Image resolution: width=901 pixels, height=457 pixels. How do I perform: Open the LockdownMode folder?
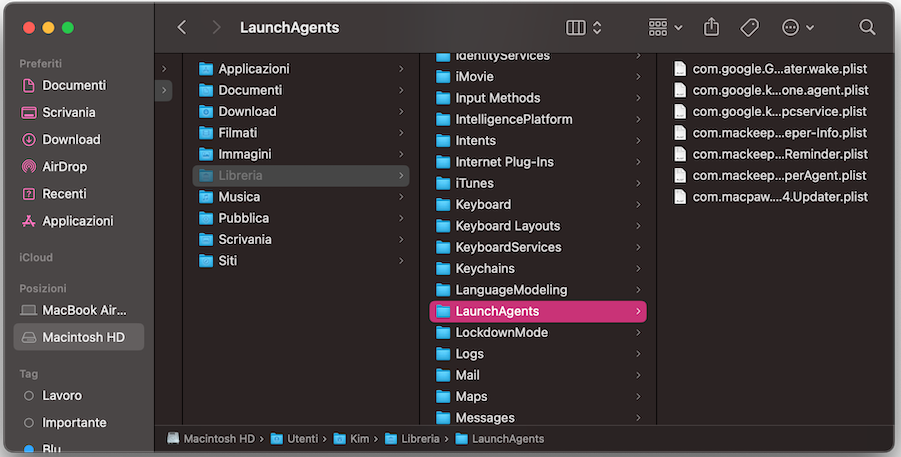pos(538,332)
